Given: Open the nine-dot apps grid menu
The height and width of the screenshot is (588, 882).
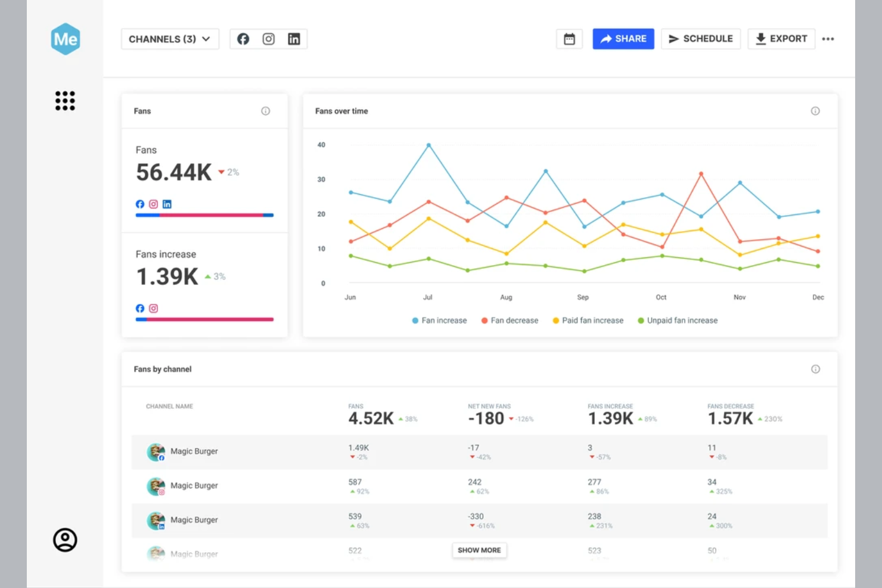Looking at the screenshot, I should 65,101.
